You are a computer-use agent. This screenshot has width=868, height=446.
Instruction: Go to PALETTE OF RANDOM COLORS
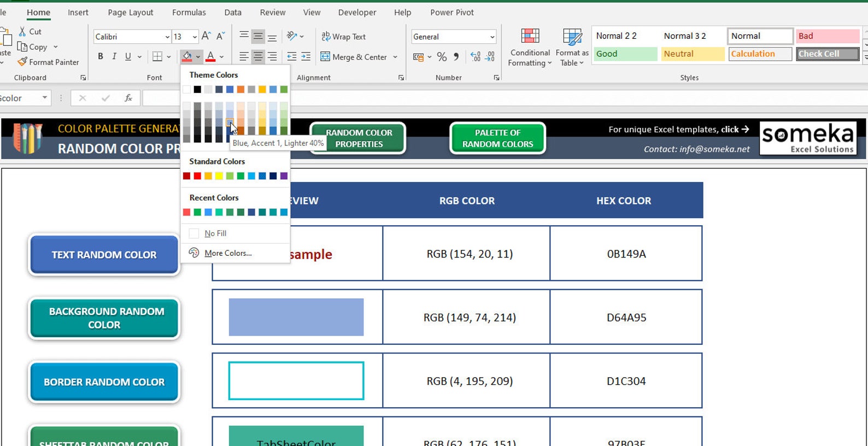[497, 138]
